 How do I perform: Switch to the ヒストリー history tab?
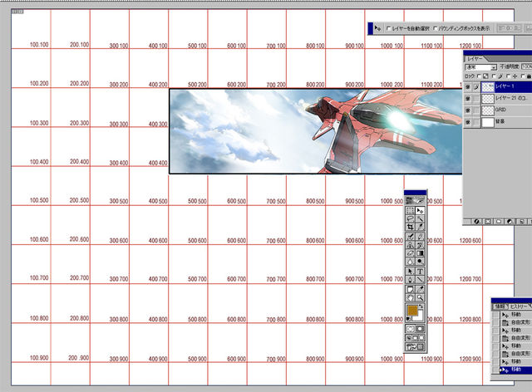point(519,306)
